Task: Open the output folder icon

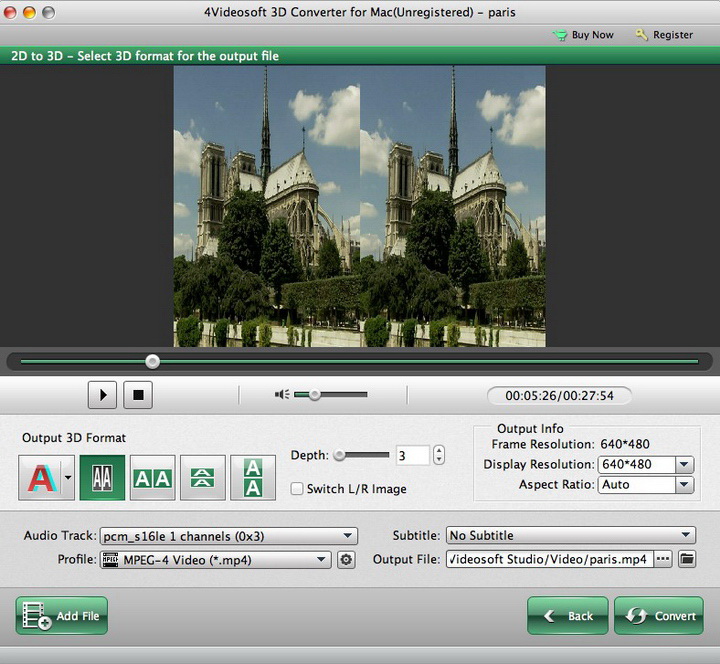Action: point(687,559)
